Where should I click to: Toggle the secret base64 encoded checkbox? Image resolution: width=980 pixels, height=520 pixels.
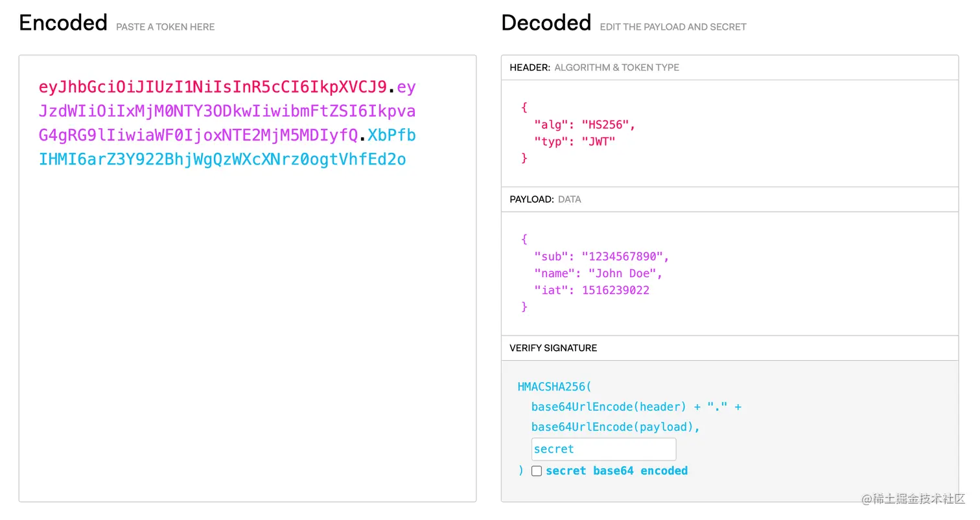[x=537, y=471]
